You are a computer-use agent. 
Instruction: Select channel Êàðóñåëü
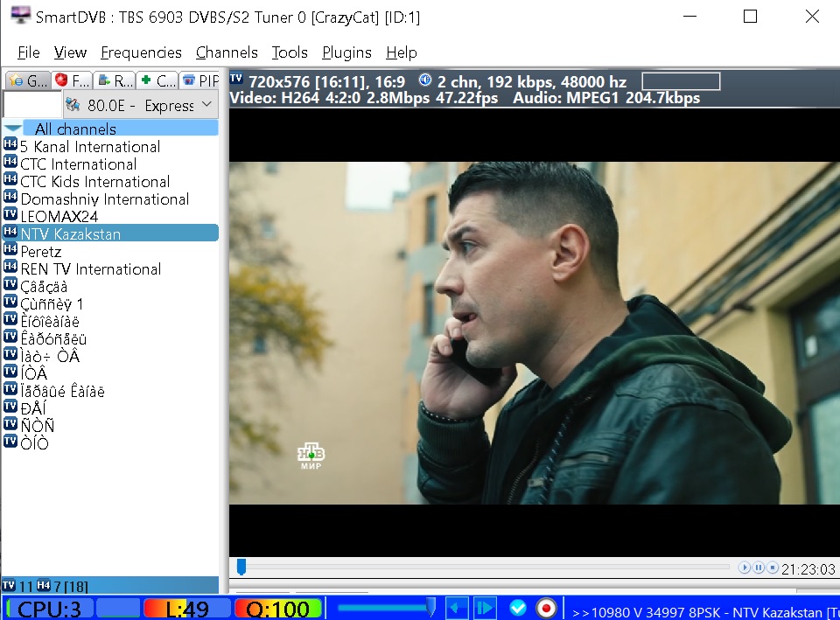[x=53, y=339]
